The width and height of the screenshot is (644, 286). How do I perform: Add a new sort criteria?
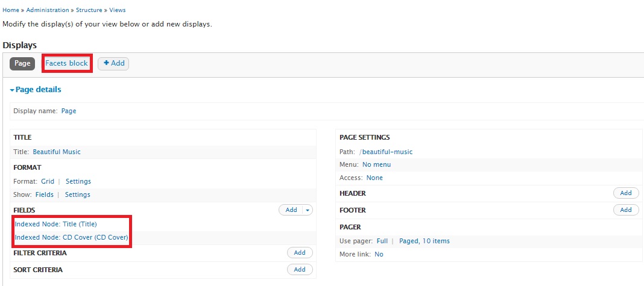tap(300, 270)
